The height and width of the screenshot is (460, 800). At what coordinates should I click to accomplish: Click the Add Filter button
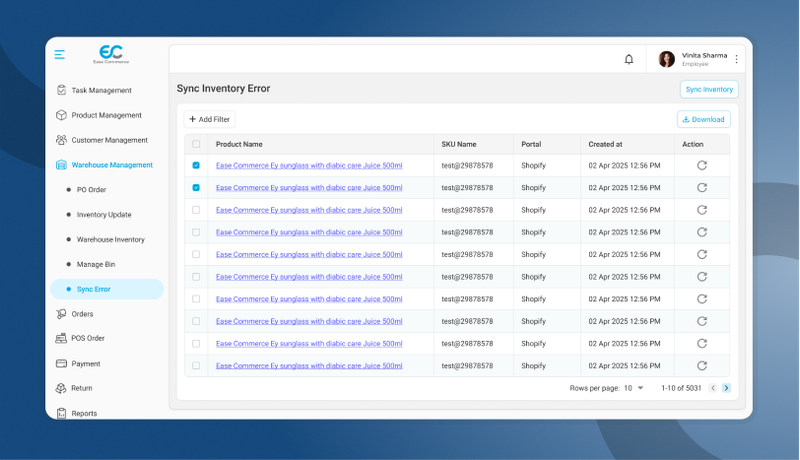click(210, 119)
